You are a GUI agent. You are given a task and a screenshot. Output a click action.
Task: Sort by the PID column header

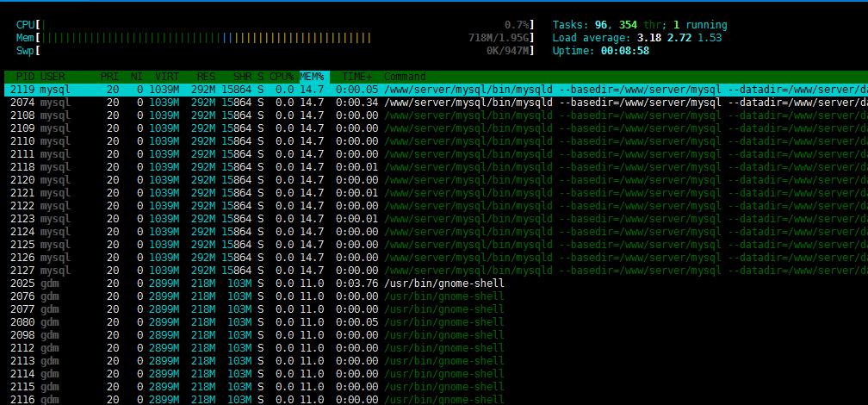pos(26,77)
